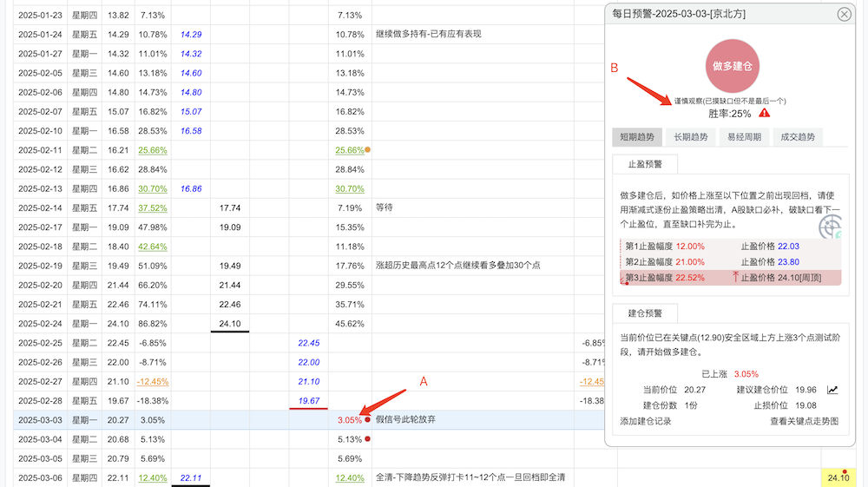
Task: Click the chart icon next to 建议建仓价位 19.96
Action: 832,390
